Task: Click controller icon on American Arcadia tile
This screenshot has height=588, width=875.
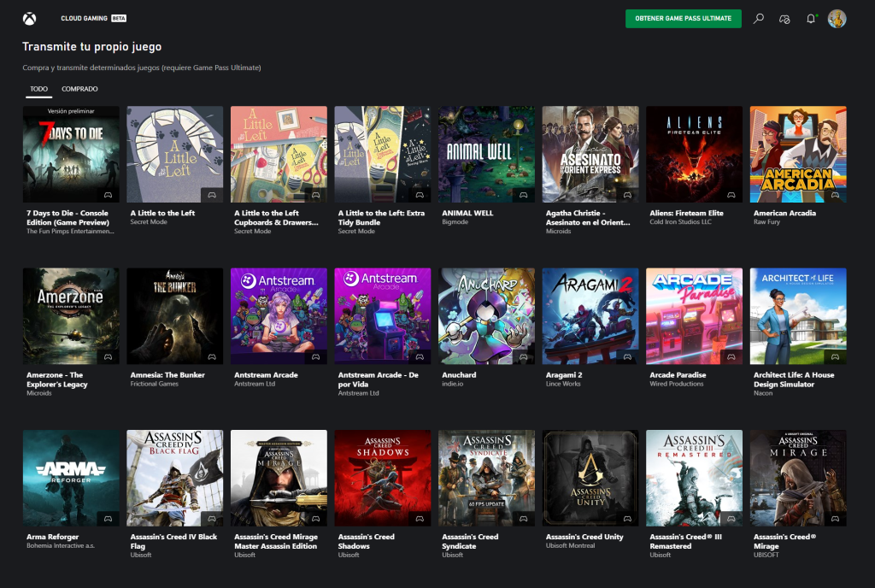Action: 835,195
